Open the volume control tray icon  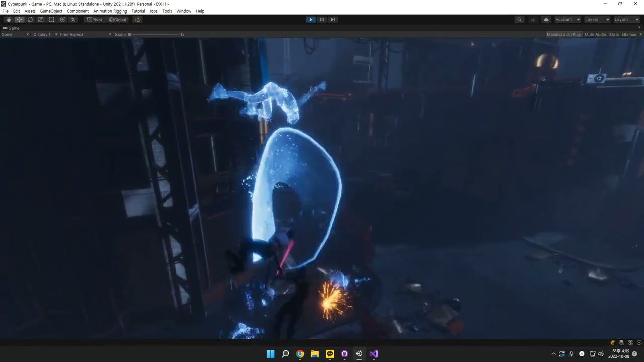pos(601,354)
